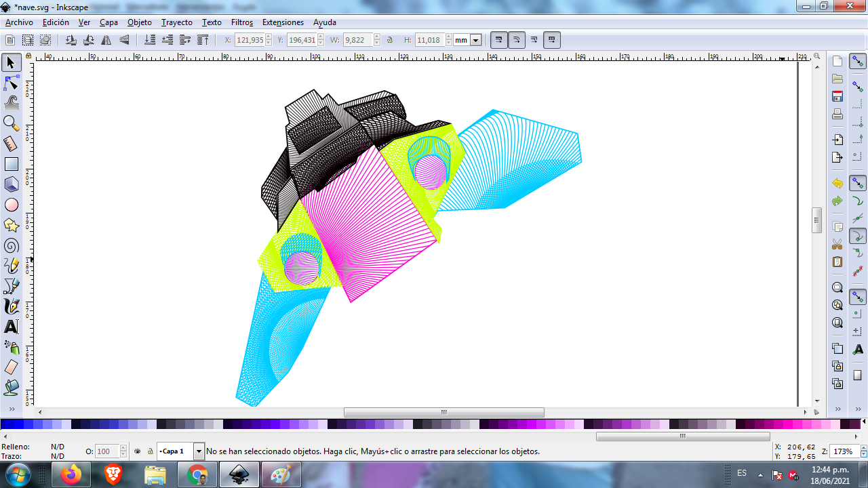Expand more snap bar items
This screenshot has height=488, width=868.
[858, 409]
